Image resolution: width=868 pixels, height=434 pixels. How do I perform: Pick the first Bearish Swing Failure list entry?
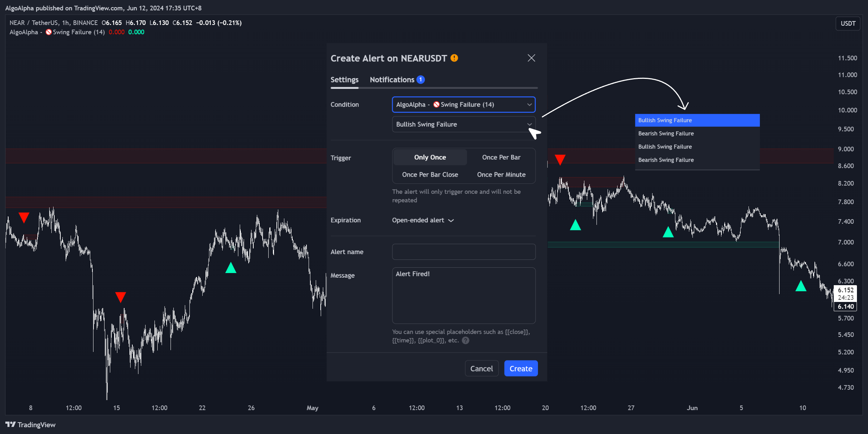coord(697,133)
